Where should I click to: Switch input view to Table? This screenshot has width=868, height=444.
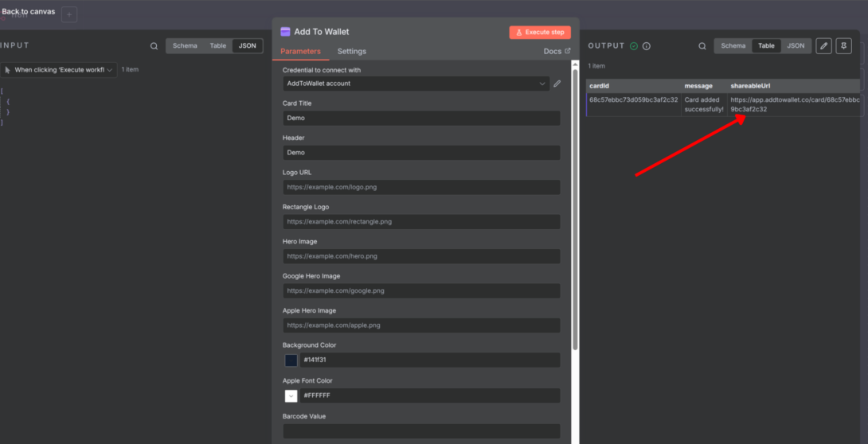(217, 46)
